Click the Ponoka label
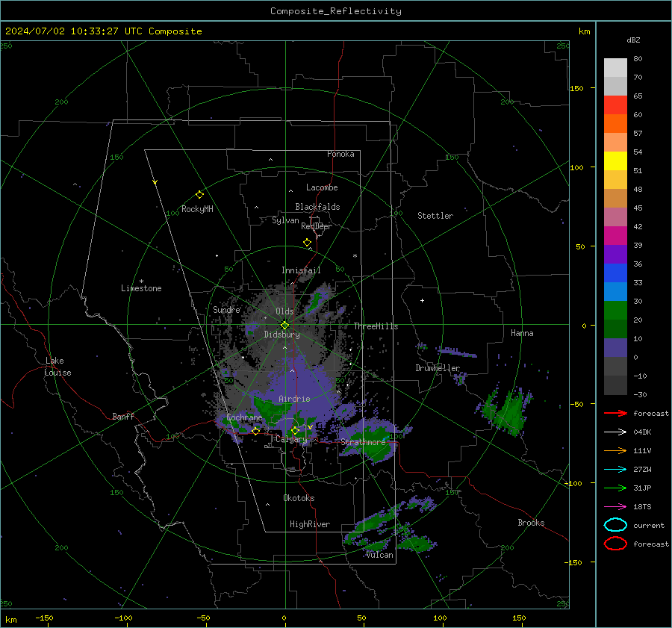Image resolution: width=672 pixels, height=628 pixels. point(340,154)
